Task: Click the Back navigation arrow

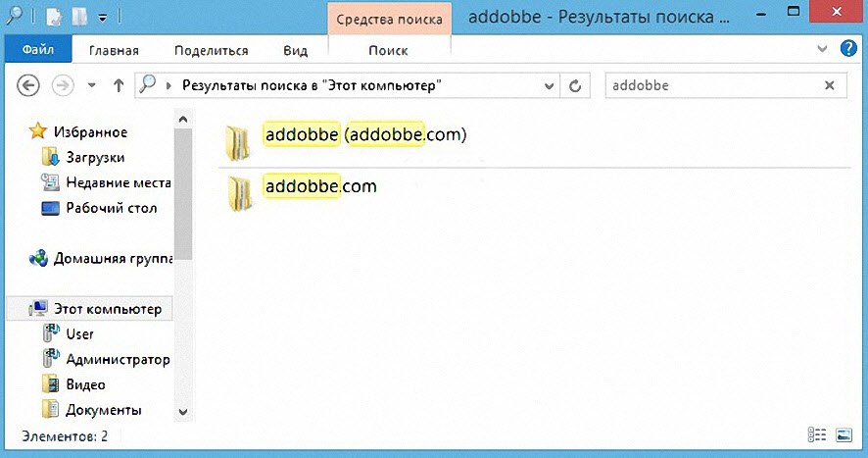Action: 27,85
